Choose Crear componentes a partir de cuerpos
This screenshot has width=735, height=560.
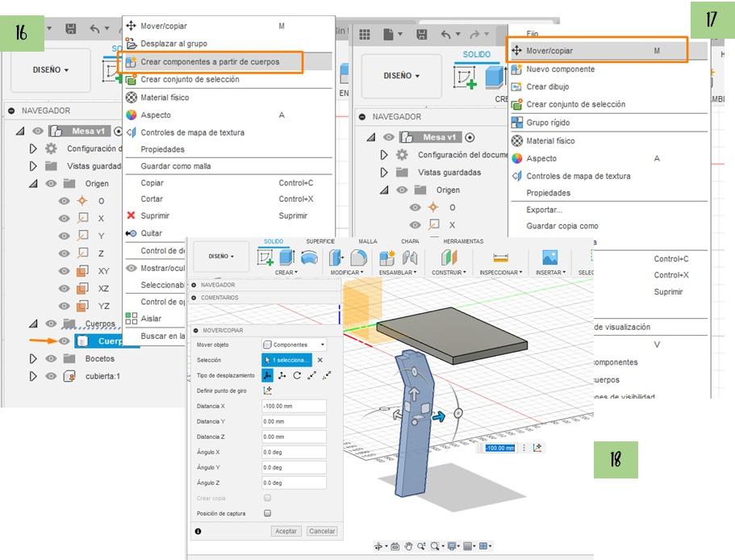(x=210, y=62)
